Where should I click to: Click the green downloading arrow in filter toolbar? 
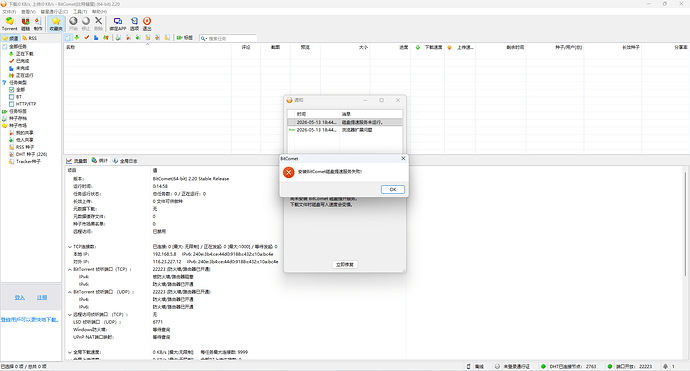click(x=77, y=38)
